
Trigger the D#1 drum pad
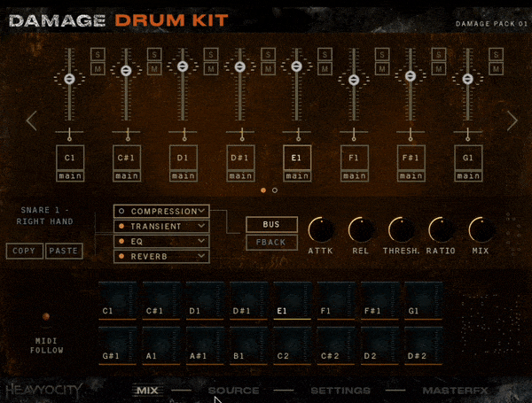(248, 300)
